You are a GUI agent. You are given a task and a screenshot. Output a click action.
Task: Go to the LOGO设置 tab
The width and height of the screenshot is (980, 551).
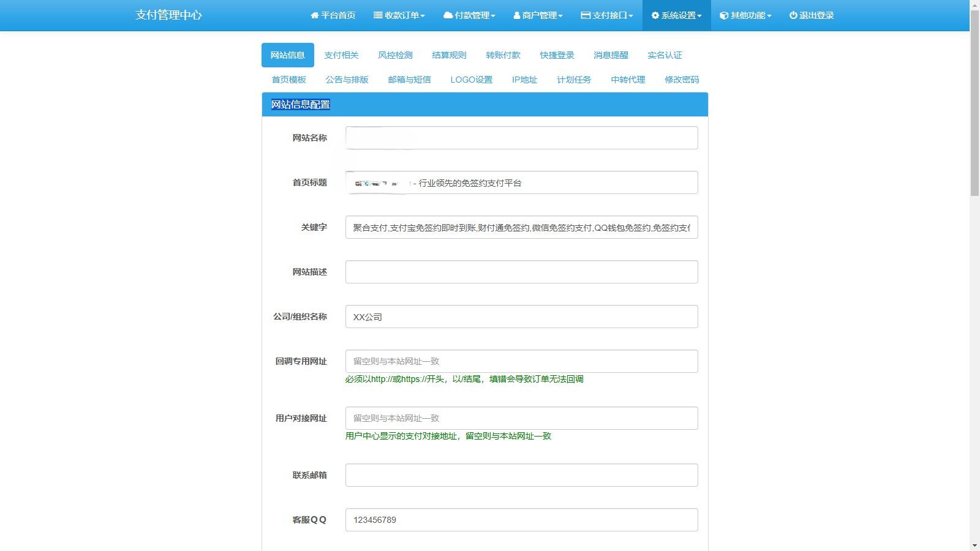tap(472, 80)
